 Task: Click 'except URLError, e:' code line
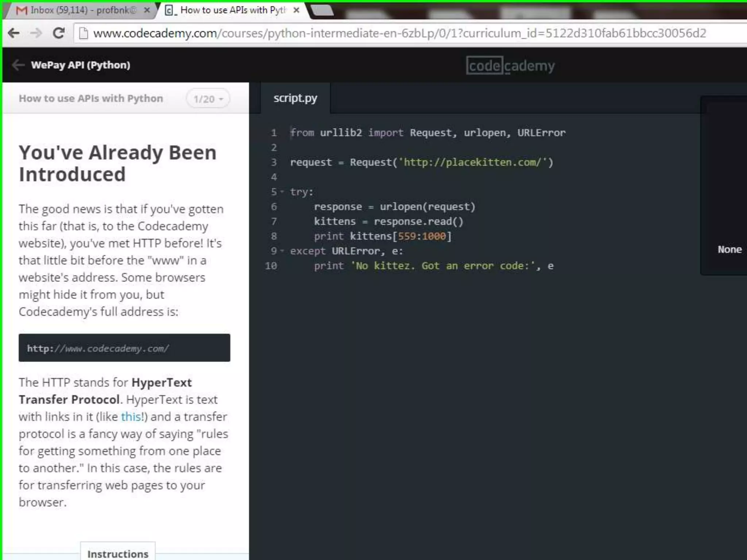point(347,251)
